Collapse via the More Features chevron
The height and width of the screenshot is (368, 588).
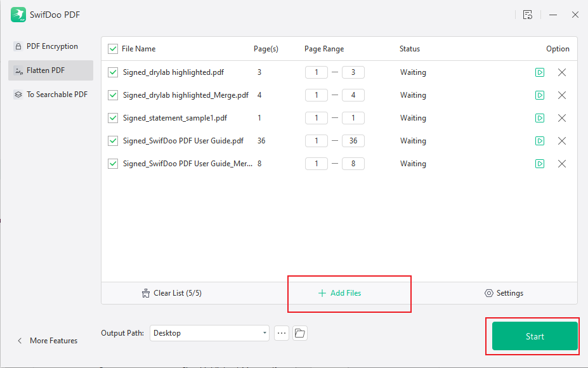point(19,340)
